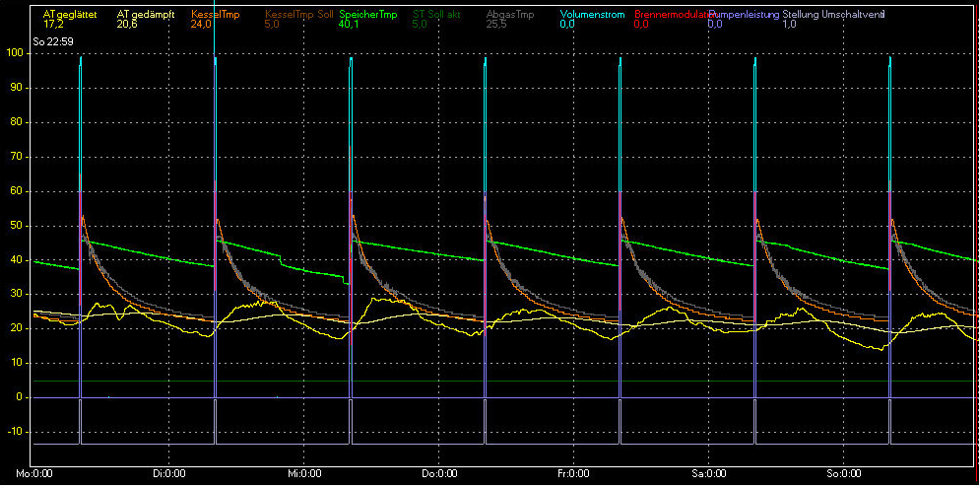Viewport: 980px width, 488px height.
Task: Select the 'KesselTmp Soll' legend label
Action: tap(299, 14)
